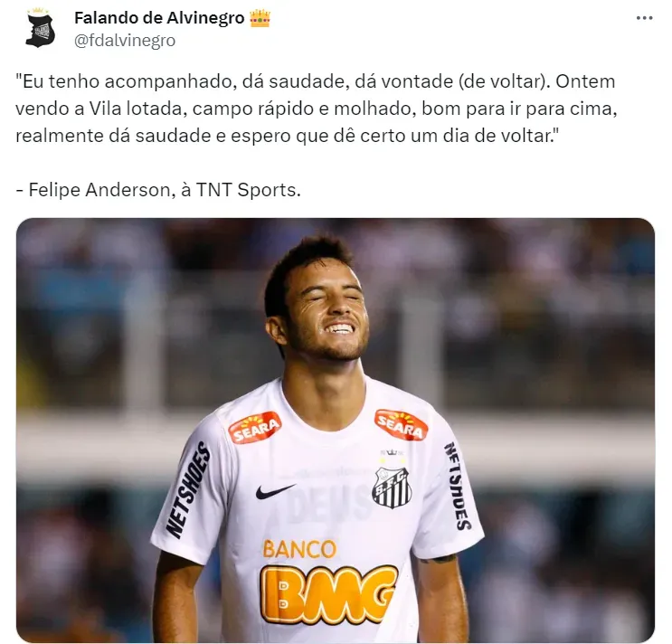The width and height of the screenshot is (672, 644).
Task: Open the @fdalvinegro handle link
Action: pyautogui.click(x=125, y=41)
